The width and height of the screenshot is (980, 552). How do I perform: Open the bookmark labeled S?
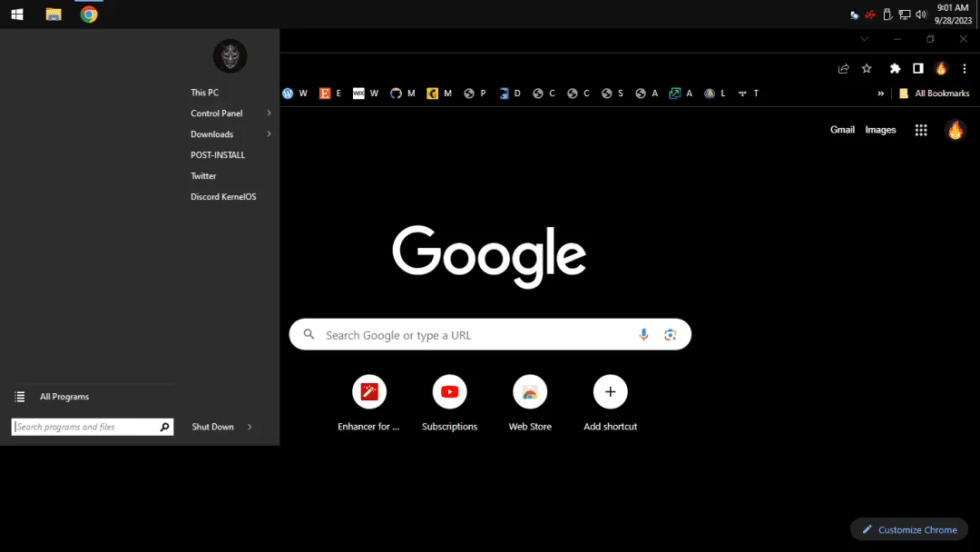pyautogui.click(x=612, y=94)
